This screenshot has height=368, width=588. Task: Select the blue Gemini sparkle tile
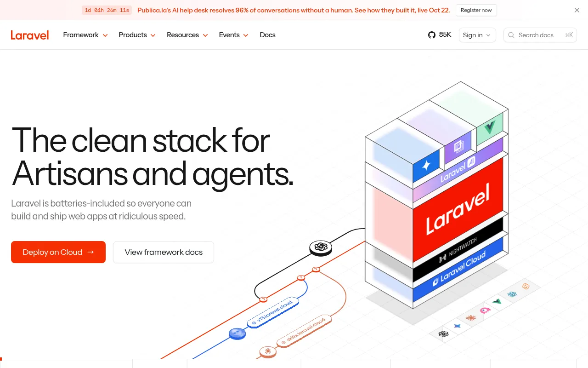[x=458, y=326]
